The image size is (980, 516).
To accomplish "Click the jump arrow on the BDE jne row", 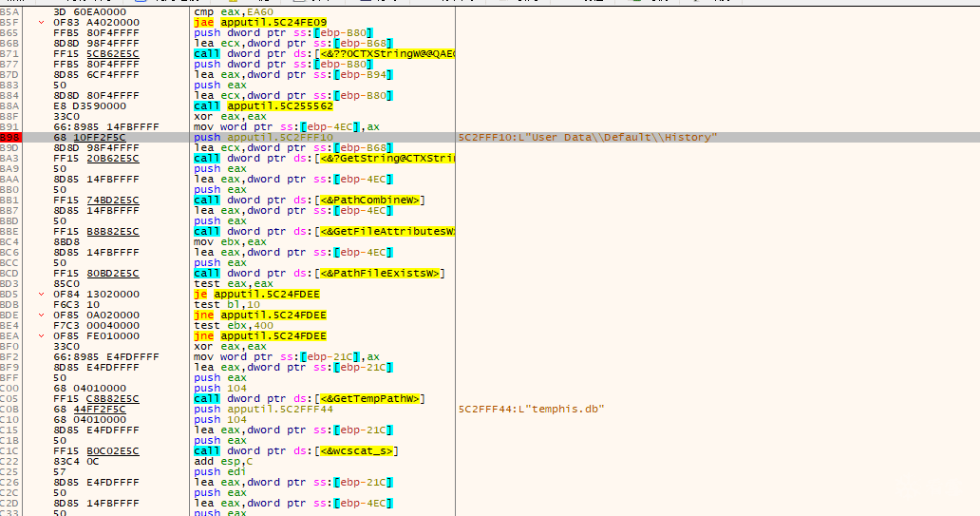I will point(41,315).
